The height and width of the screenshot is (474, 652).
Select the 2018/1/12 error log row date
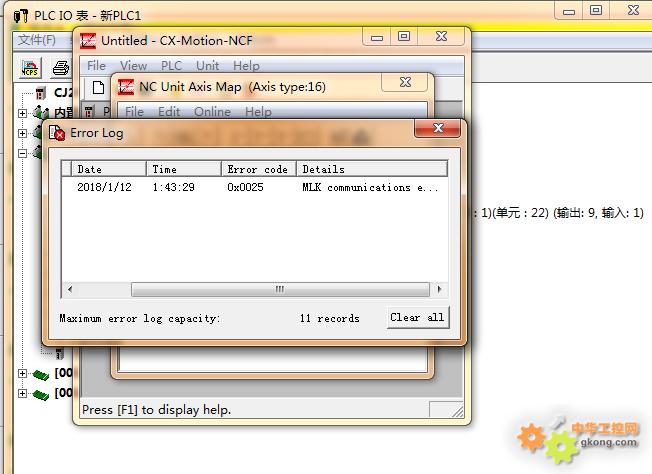(x=104, y=187)
